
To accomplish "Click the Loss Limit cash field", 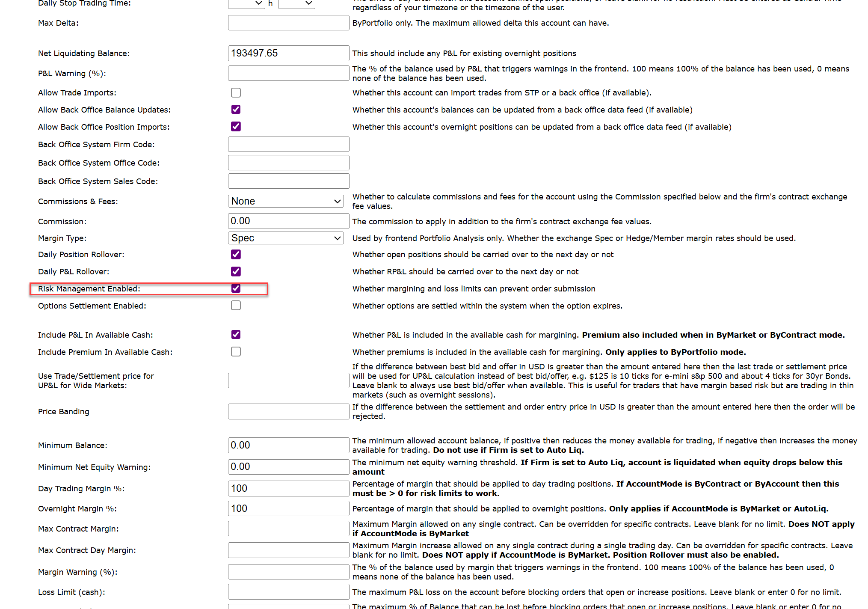I will (288, 592).
